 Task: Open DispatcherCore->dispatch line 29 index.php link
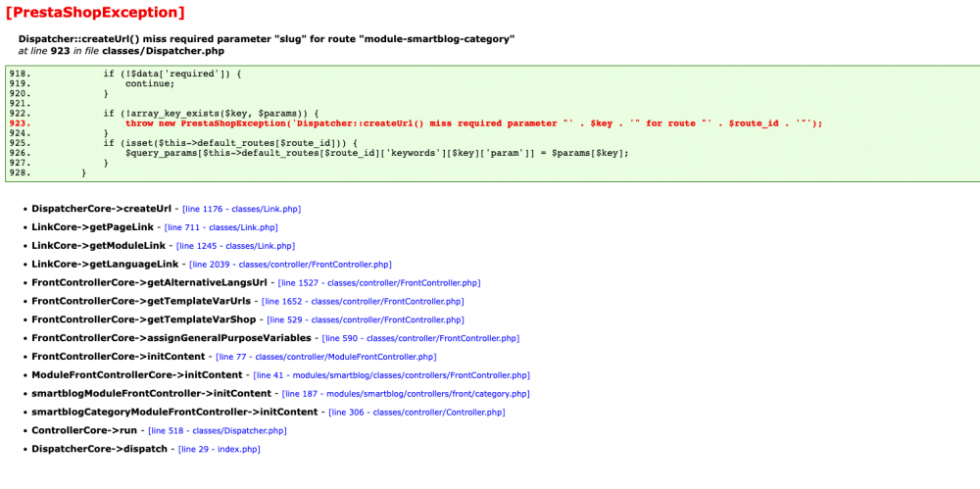pos(220,450)
